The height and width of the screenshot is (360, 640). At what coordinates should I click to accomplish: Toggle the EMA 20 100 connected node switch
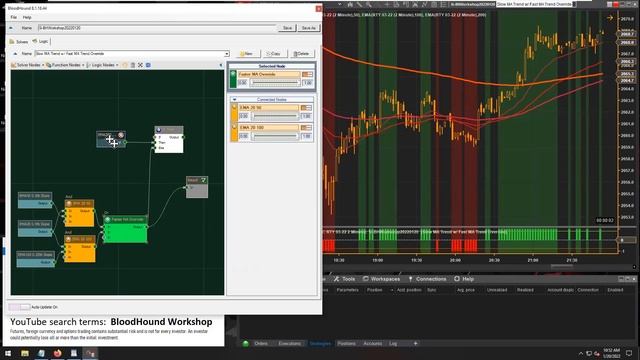(x=234, y=132)
